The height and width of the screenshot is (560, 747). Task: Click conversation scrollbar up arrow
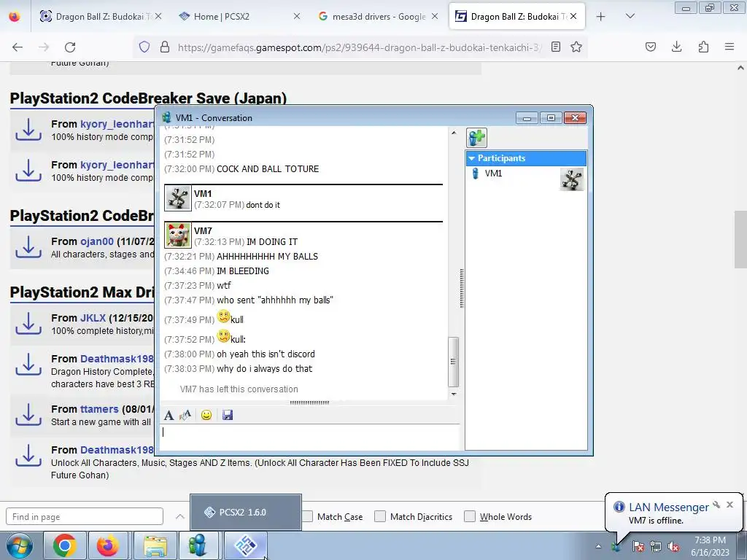[454, 133]
